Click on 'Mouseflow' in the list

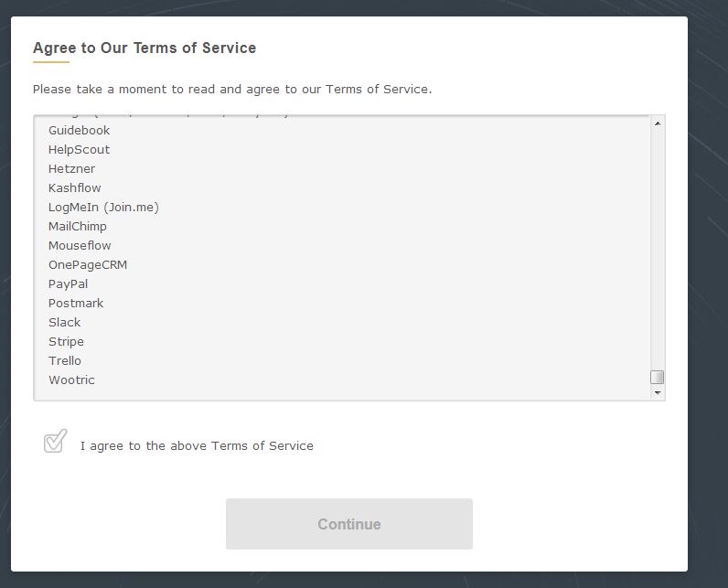pyautogui.click(x=80, y=245)
